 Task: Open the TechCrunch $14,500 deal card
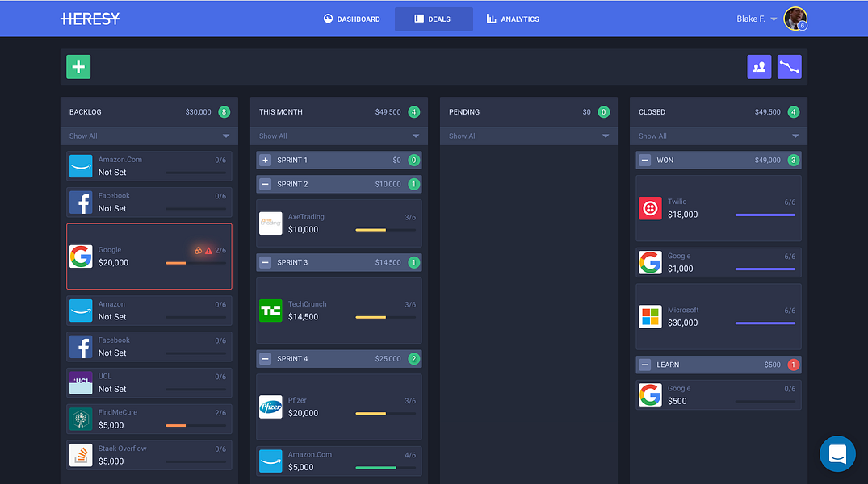point(339,311)
